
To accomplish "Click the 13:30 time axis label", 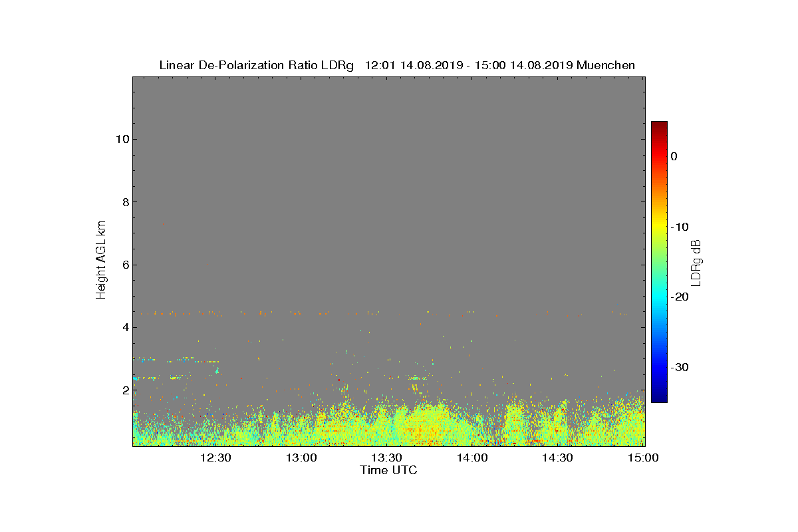I will [387, 458].
